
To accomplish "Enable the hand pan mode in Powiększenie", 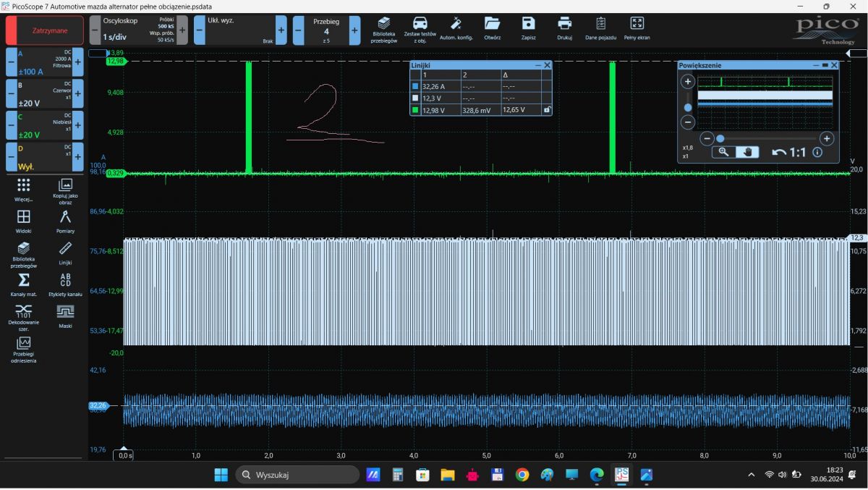I will (749, 152).
